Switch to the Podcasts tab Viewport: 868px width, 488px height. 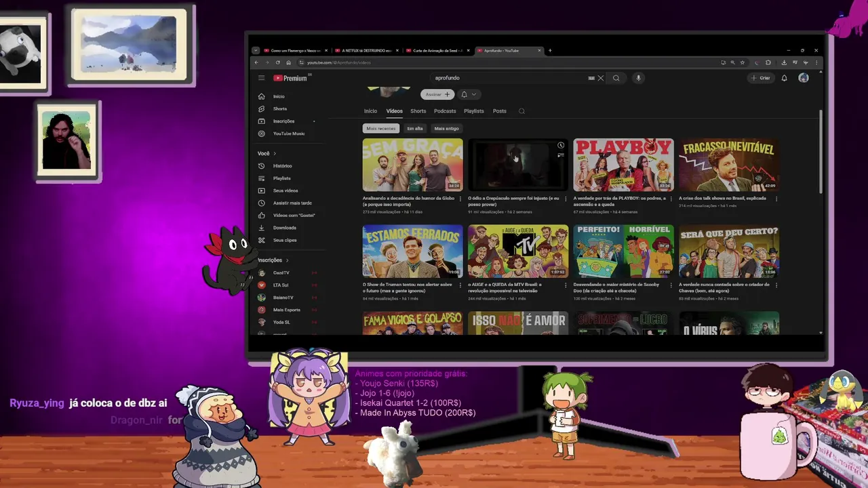coord(445,111)
